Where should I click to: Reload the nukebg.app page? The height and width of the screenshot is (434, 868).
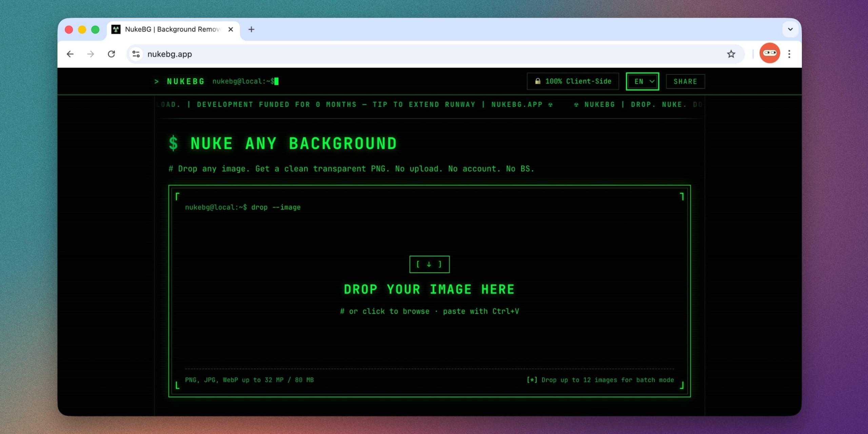pyautogui.click(x=111, y=54)
